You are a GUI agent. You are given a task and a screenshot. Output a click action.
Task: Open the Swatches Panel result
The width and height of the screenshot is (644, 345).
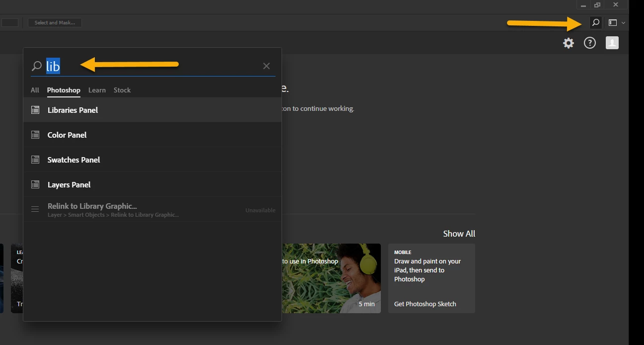(152, 160)
